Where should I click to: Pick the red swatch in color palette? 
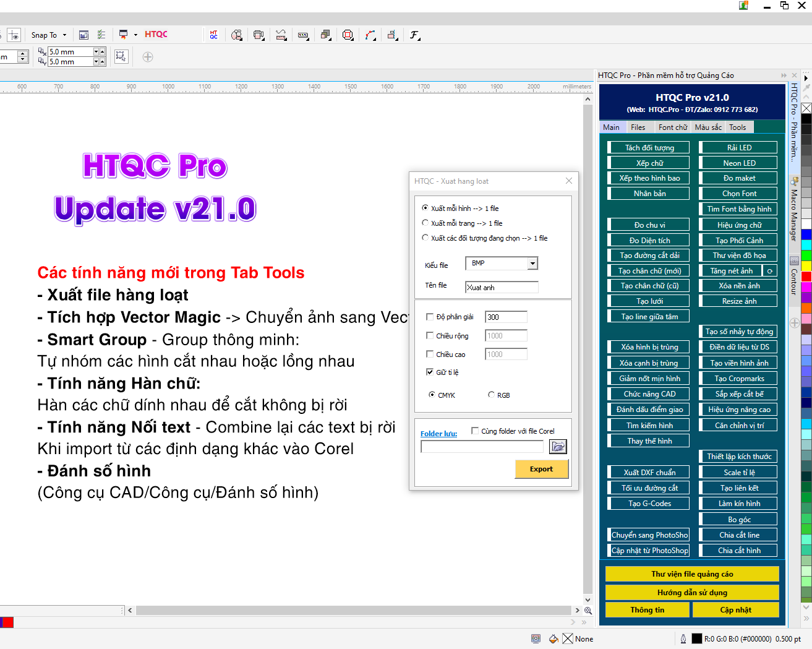(806, 277)
